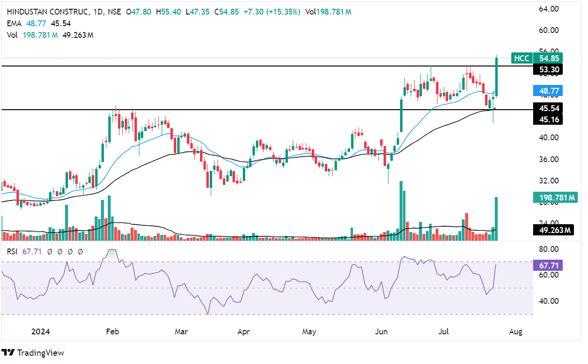Select the Vol indicator legend
The width and height of the screenshot is (588, 364).
pos(13,35)
